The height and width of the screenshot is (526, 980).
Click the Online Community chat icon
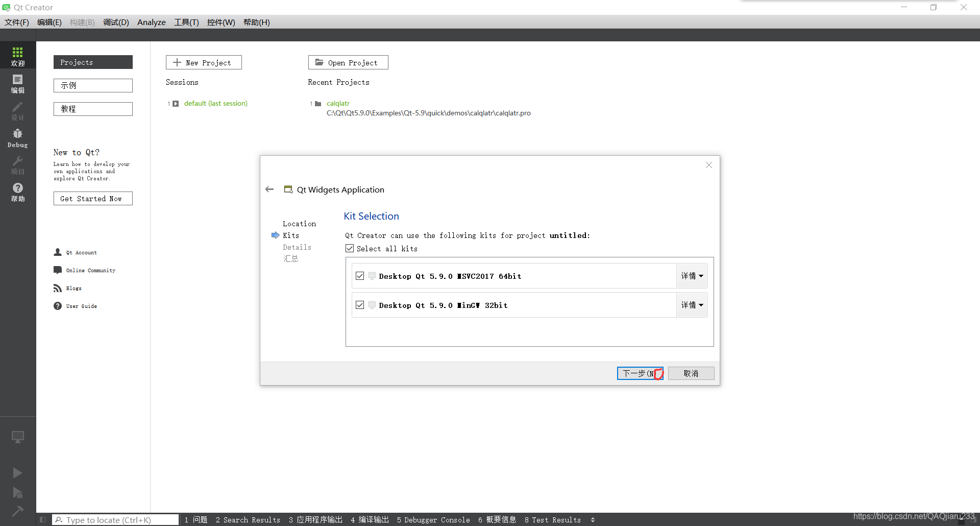point(58,270)
